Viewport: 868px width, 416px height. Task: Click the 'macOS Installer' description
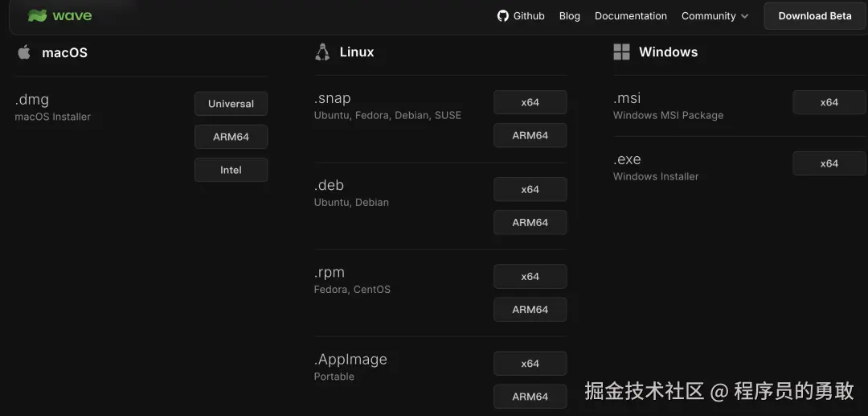coord(52,117)
